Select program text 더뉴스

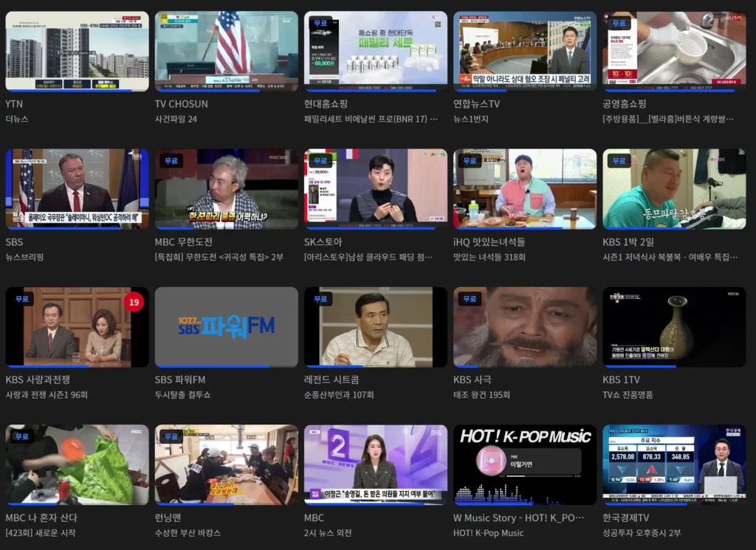(17, 119)
